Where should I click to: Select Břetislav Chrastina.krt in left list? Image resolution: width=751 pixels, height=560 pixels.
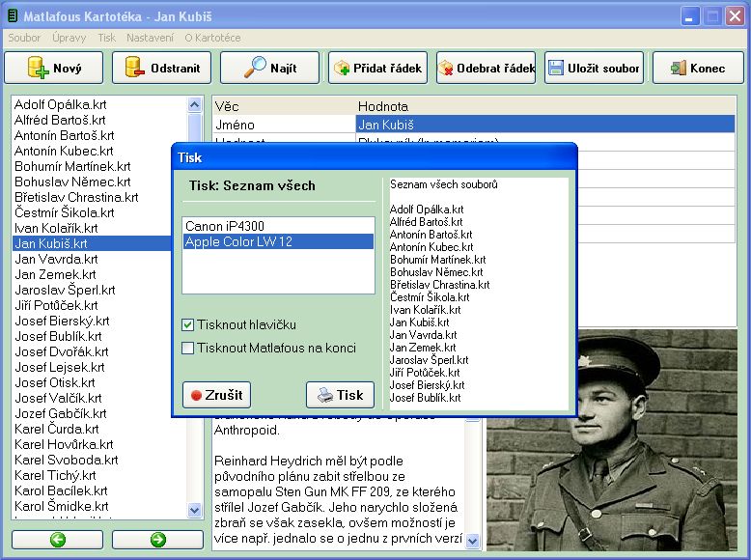(76, 197)
